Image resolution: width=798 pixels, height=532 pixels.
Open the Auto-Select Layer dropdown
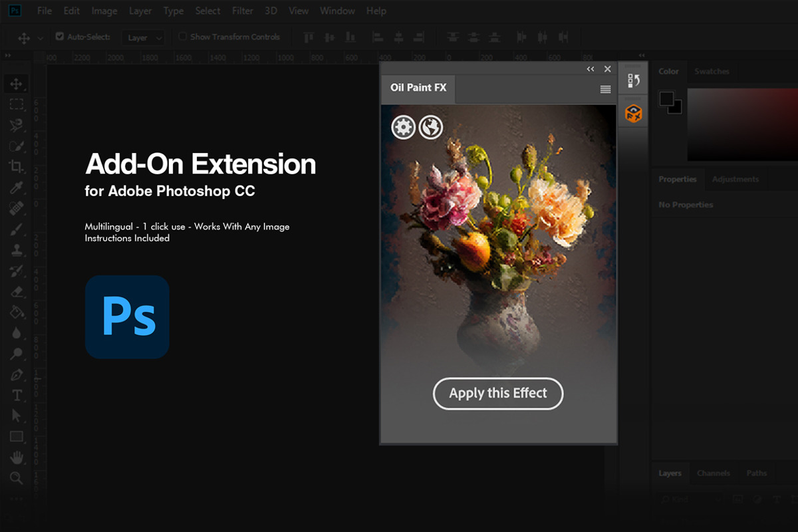142,37
